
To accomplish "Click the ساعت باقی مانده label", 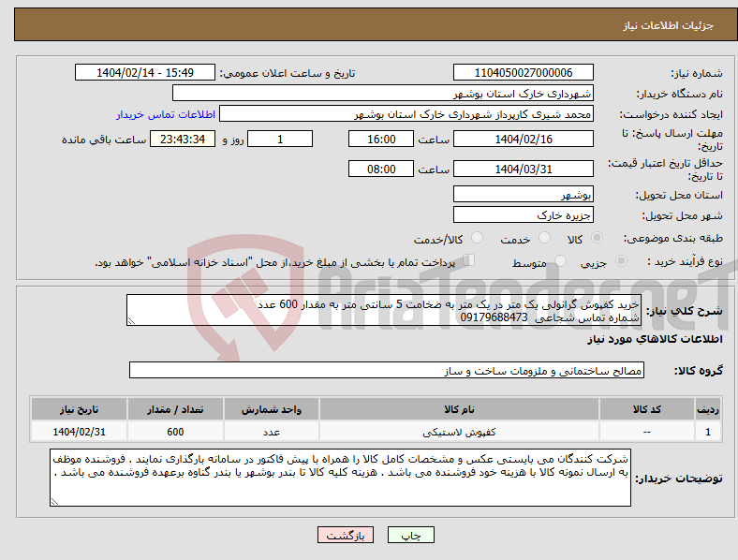I will coord(104,140).
